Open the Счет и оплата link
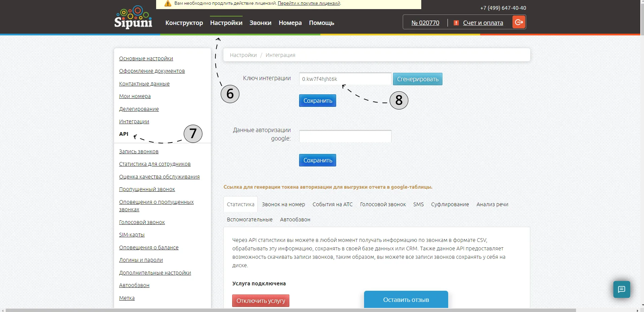644x312 pixels. pyautogui.click(x=483, y=23)
